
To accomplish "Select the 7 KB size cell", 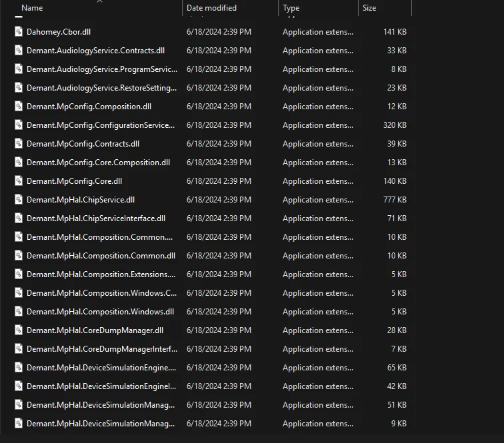I will (x=399, y=348).
